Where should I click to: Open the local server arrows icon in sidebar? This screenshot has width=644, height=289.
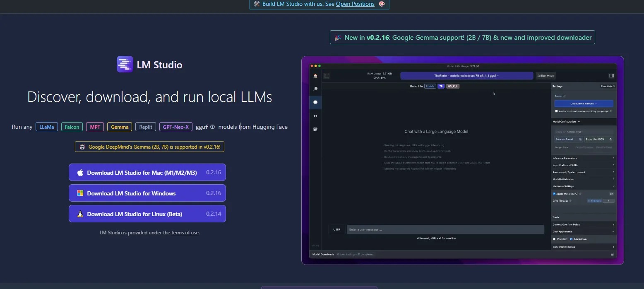click(x=315, y=116)
